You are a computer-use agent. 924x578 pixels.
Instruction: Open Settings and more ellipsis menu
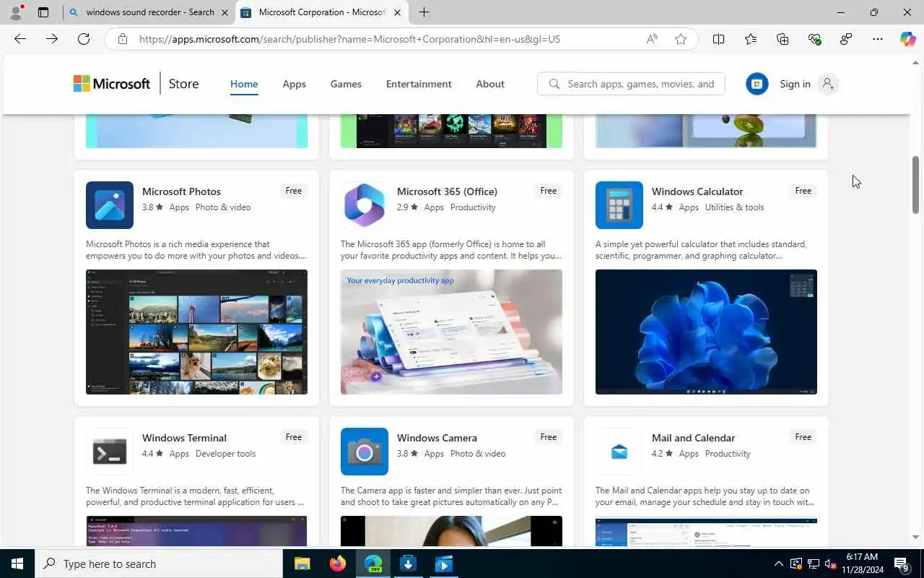click(x=877, y=39)
